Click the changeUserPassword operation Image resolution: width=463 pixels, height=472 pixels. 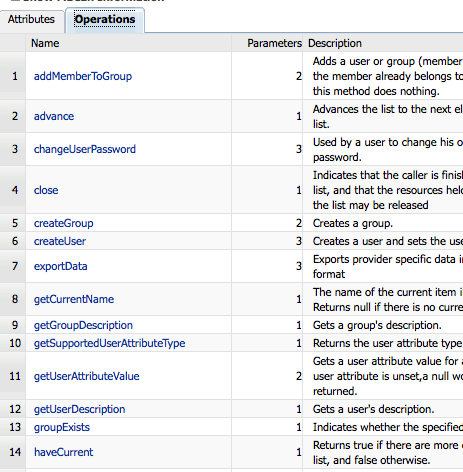(85, 149)
